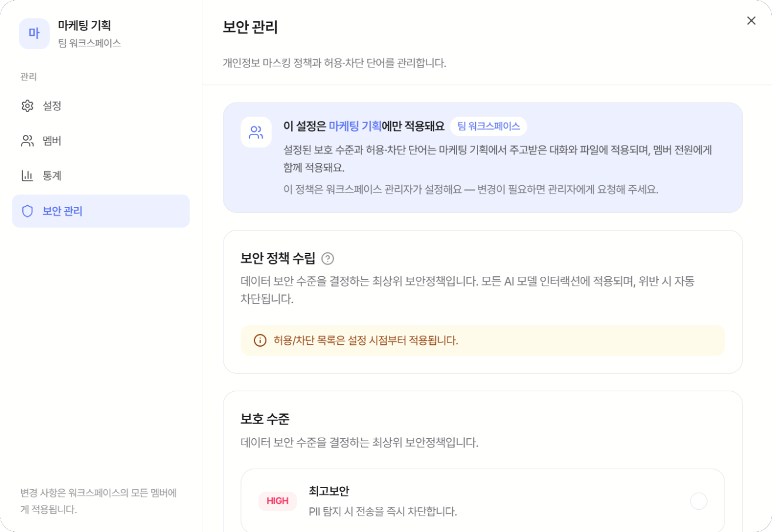This screenshot has width=772, height=532.
Task: Click the 관리 section label in sidebar
Action: click(29, 76)
